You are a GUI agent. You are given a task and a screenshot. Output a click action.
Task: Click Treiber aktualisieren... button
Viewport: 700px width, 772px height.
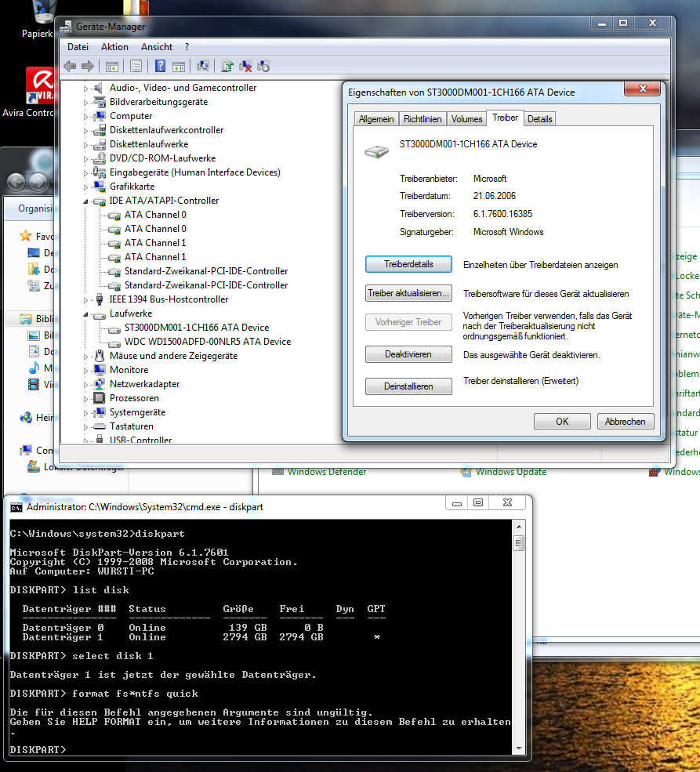coord(408,293)
